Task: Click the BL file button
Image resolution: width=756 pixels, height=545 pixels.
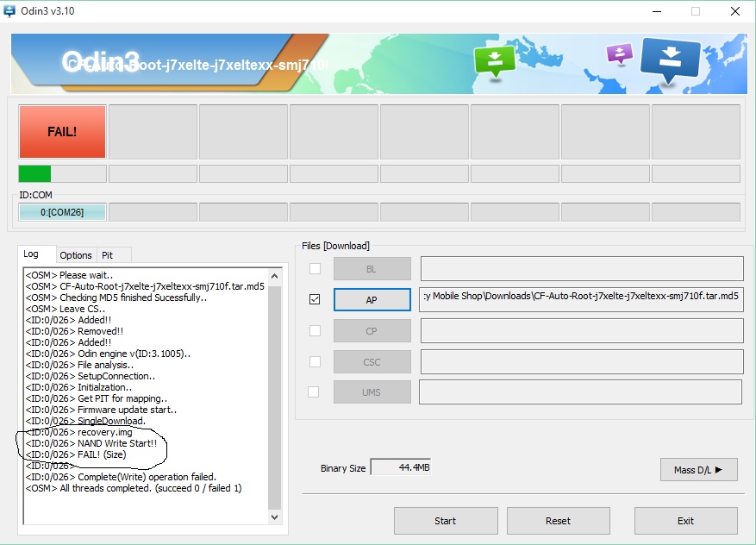Action: (x=372, y=269)
